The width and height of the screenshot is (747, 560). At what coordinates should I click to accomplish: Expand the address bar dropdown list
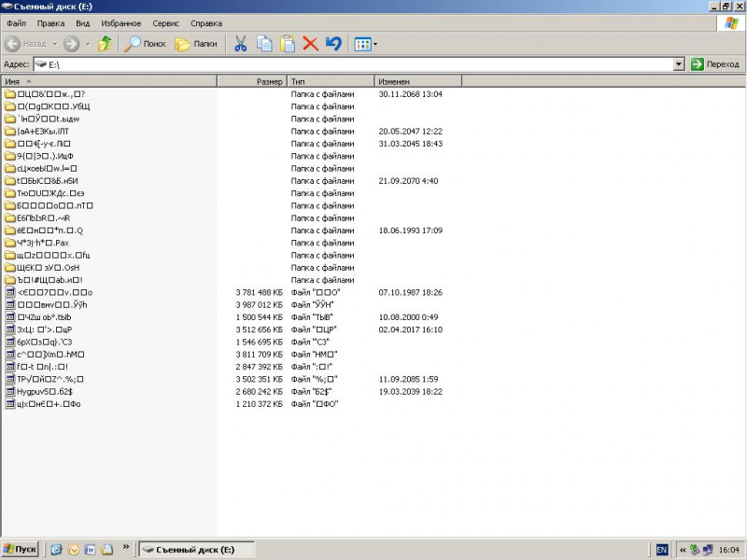coord(679,64)
